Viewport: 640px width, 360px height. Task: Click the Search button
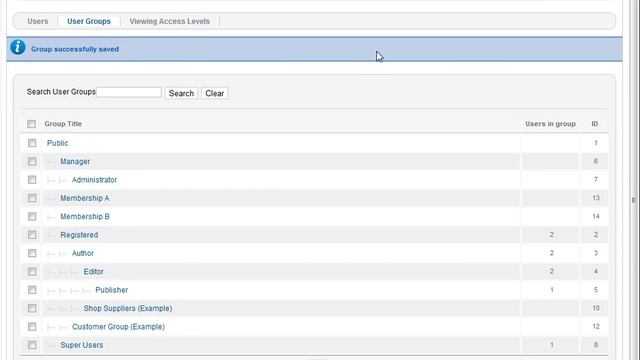181,93
